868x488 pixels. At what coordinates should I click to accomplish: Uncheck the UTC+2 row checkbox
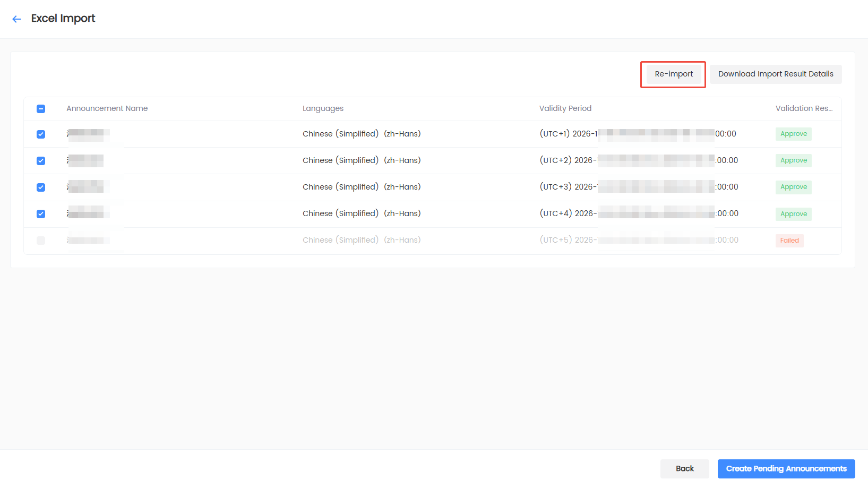[41, 161]
